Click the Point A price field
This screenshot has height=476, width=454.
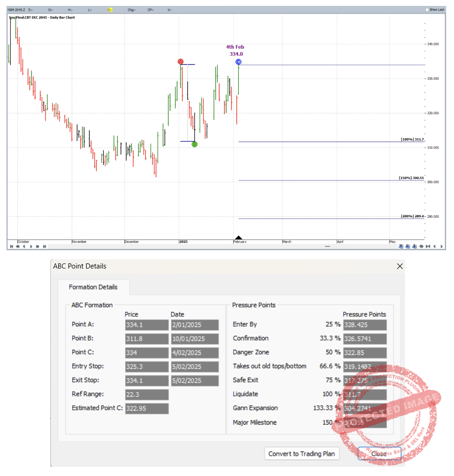click(147, 325)
